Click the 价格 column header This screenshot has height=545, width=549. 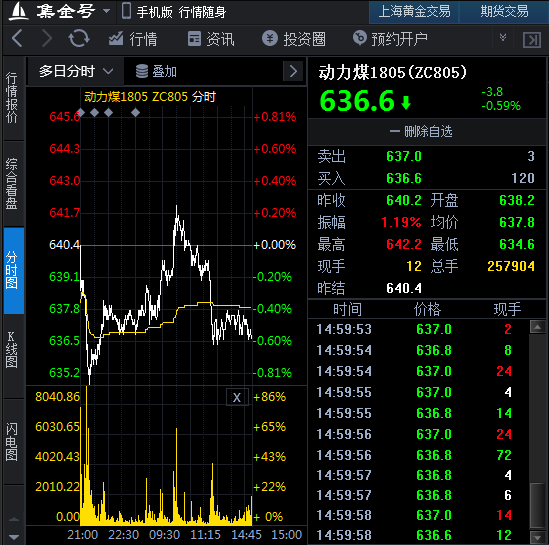[x=427, y=309]
